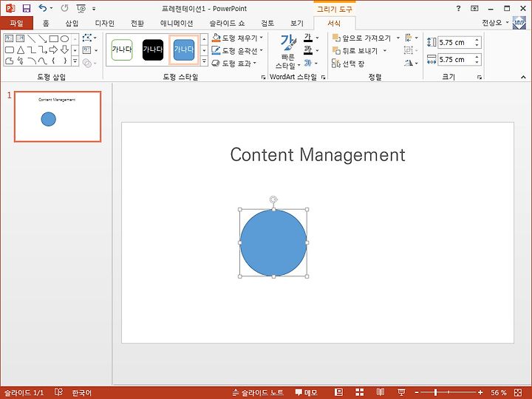This screenshot has height=399, width=532.
Task: Decrease shape width with spinner down
Action: click(x=477, y=62)
